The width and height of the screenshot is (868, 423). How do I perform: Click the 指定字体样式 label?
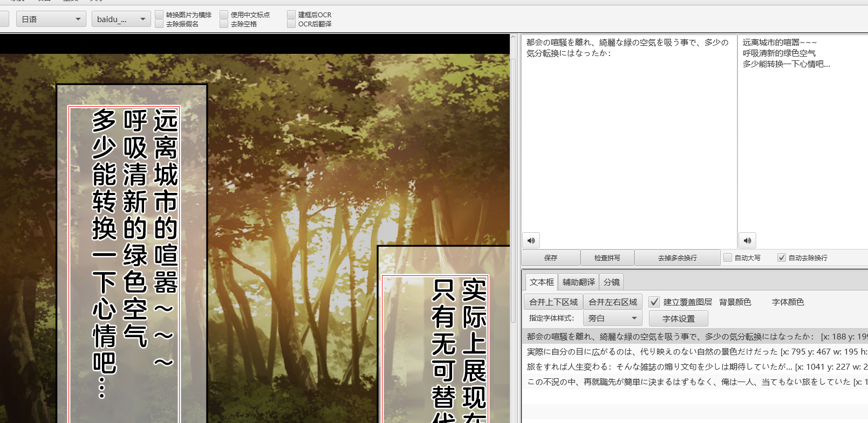551,318
